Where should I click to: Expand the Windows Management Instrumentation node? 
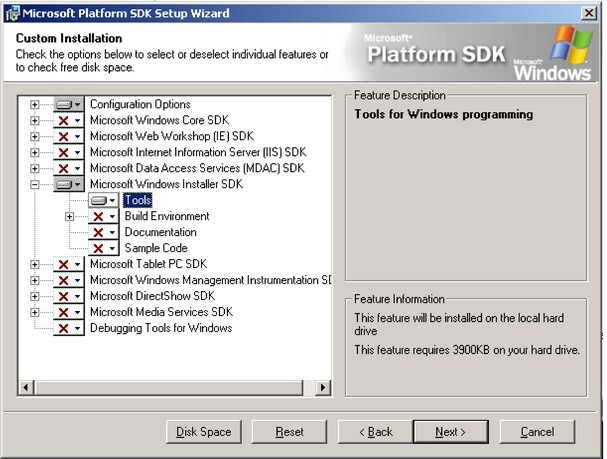(34, 280)
